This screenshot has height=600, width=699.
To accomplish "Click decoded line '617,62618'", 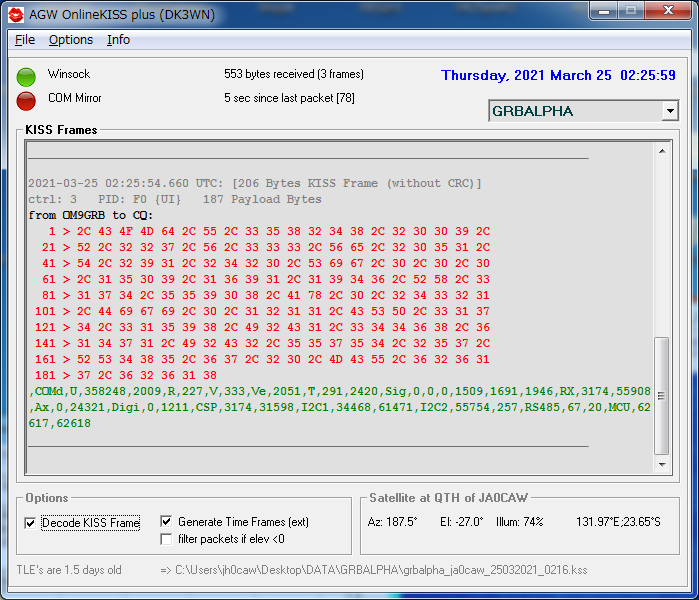I will pyautogui.click(x=59, y=423).
